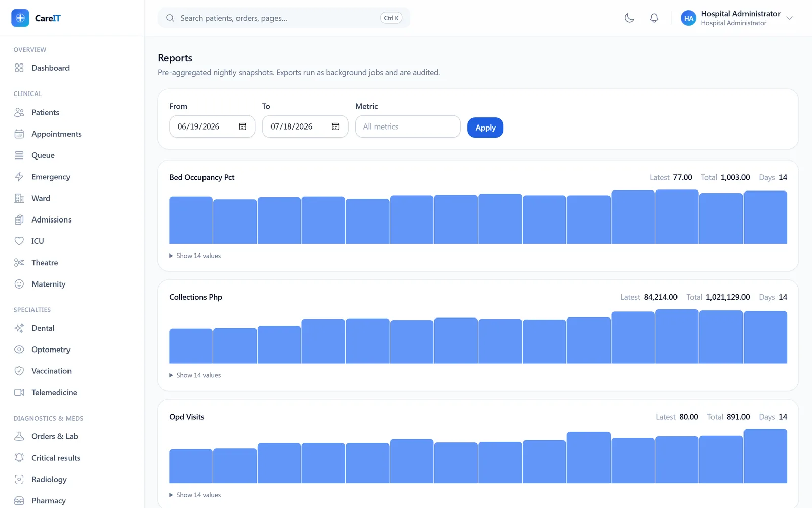
Task: Open the Dashboard icon in sidebar
Action: (x=19, y=68)
